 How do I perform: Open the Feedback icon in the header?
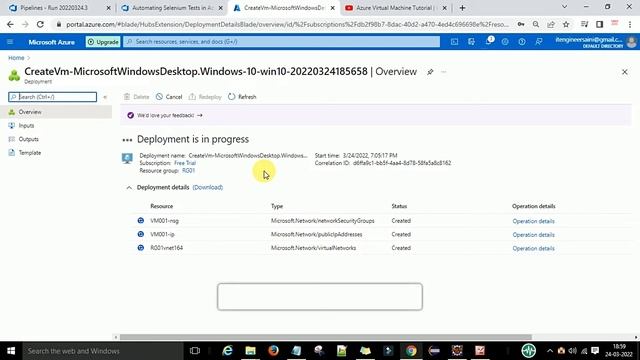(x=539, y=42)
